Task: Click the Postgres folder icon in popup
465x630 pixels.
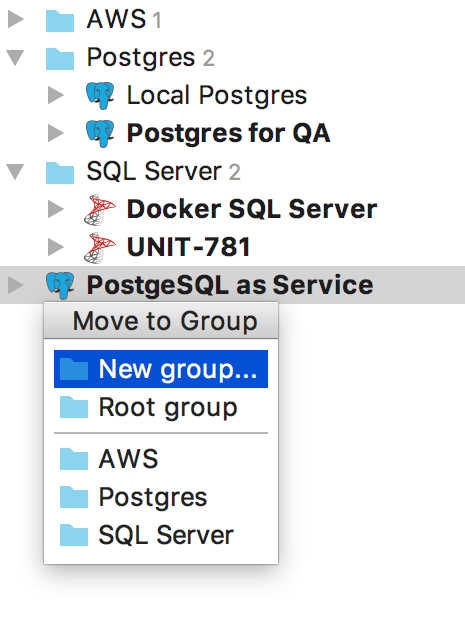Action: coord(74,497)
